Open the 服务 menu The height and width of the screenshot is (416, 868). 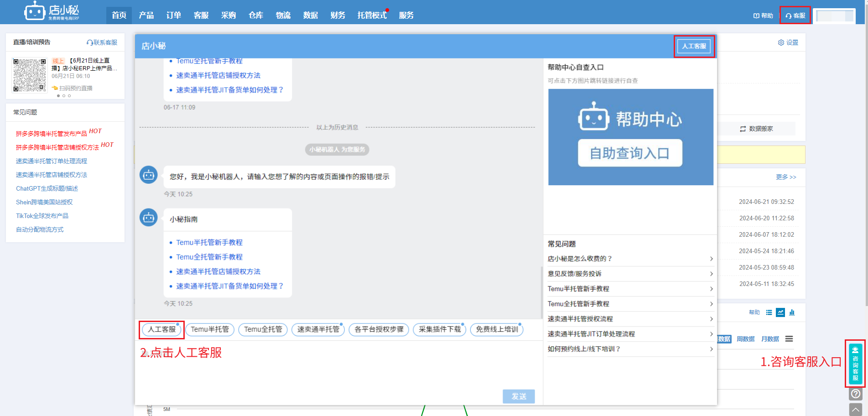point(406,16)
